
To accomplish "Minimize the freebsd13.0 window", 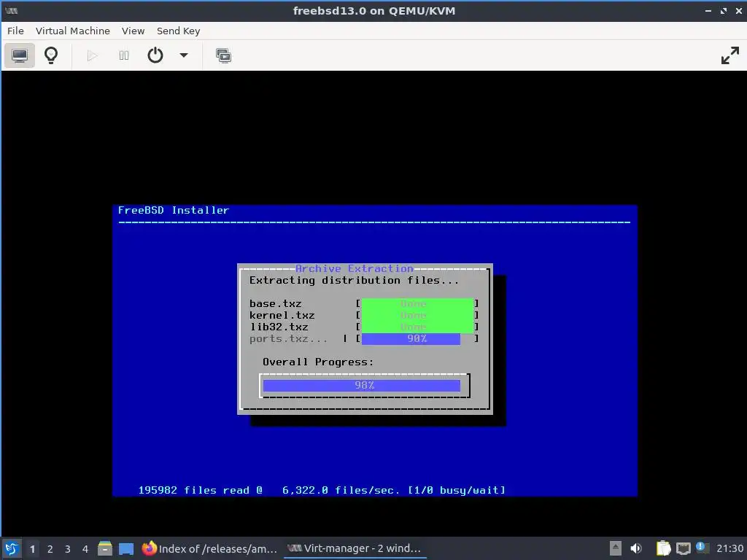I will coord(708,10).
